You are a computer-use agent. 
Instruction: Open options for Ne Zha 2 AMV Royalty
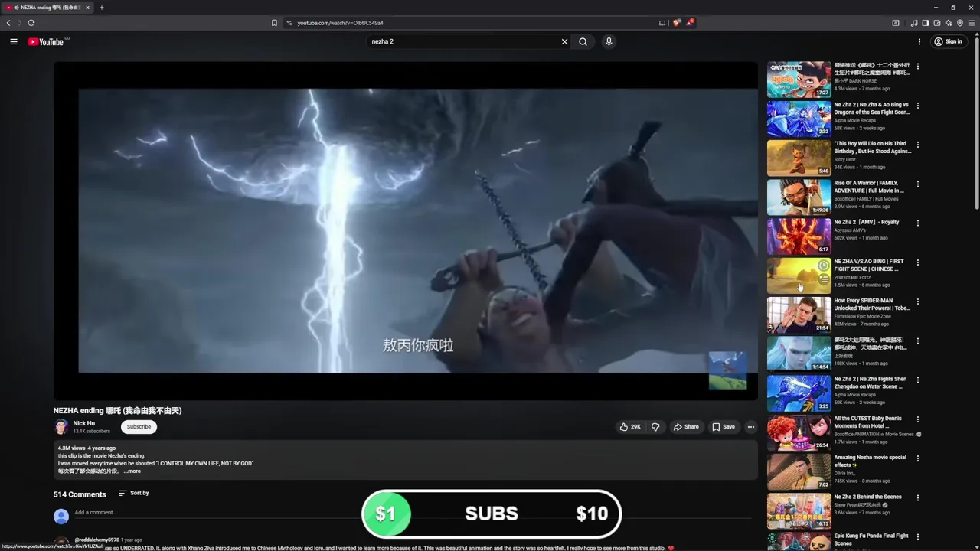[x=917, y=223]
